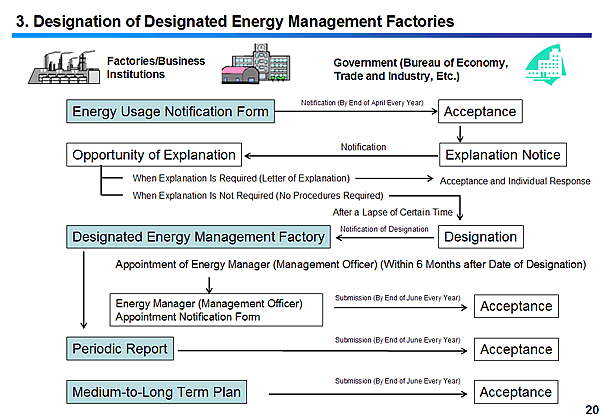Select the Medium-to-Long Term Plan box
The height and width of the screenshot is (415, 600).
pyautogui.click(x=156, y=392)
